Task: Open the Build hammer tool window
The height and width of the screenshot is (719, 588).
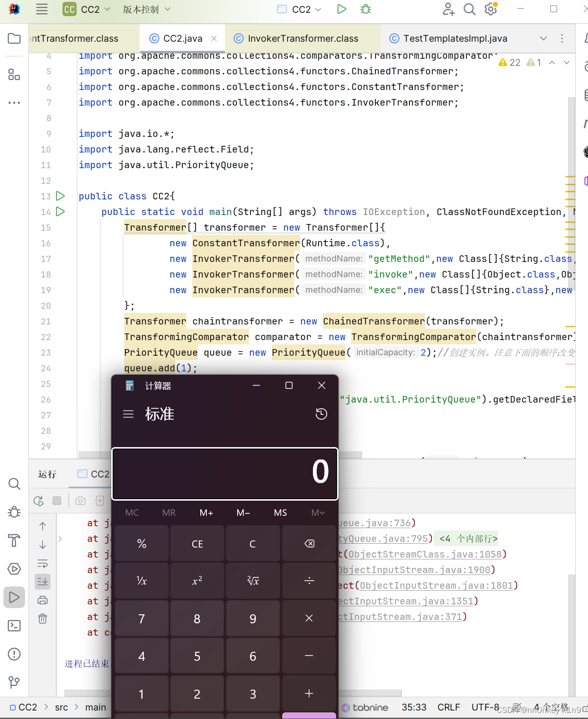Action: point(14,540)
